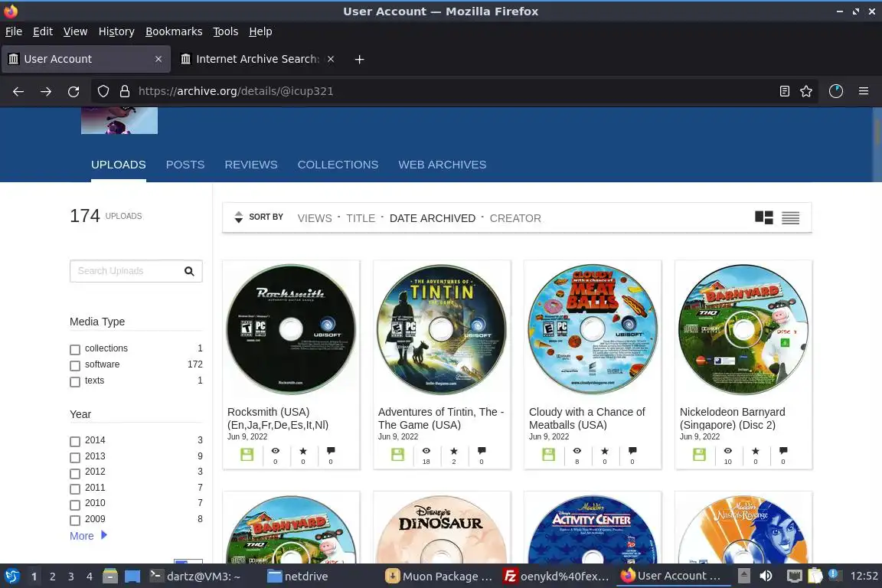Sort uploads by DATE ARCHIVED
This screenshot has height=588, width=882.
pos(433,218)
